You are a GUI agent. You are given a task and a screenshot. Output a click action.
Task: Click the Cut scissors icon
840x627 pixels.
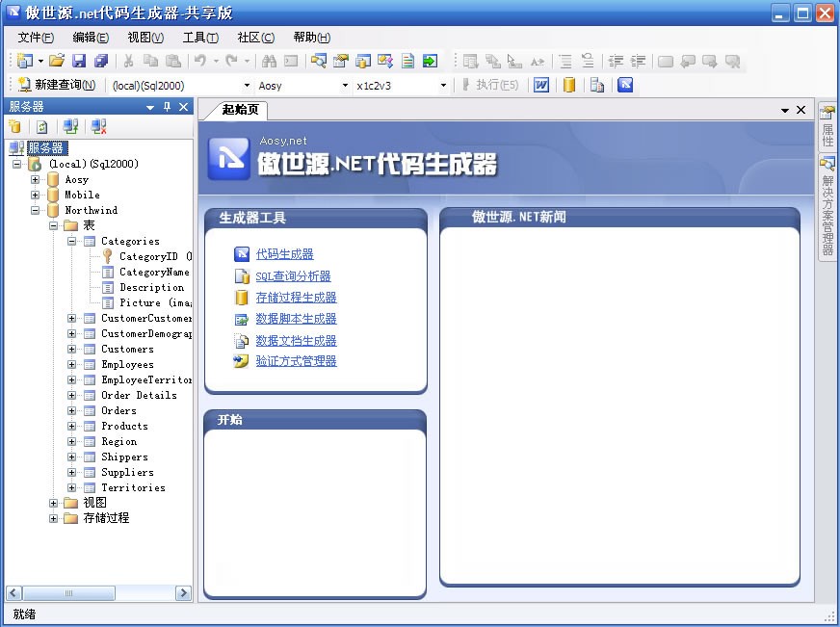click(x=128, y=61)
